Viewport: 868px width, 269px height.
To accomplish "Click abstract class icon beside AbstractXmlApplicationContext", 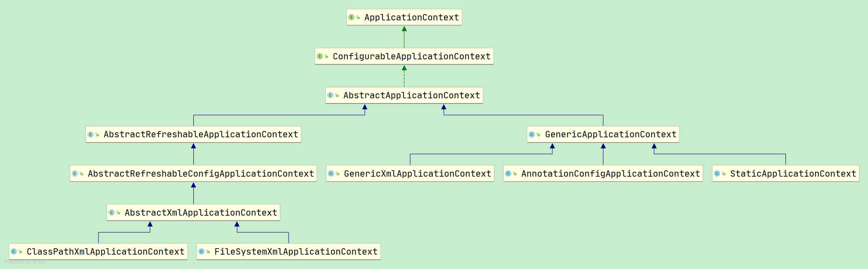I will coord(112,212).
